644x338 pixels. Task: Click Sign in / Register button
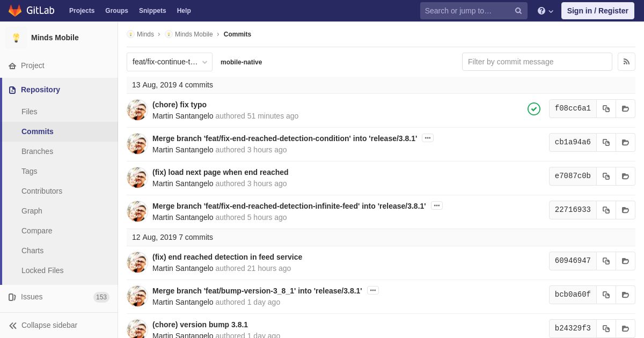tap(598, 11)
